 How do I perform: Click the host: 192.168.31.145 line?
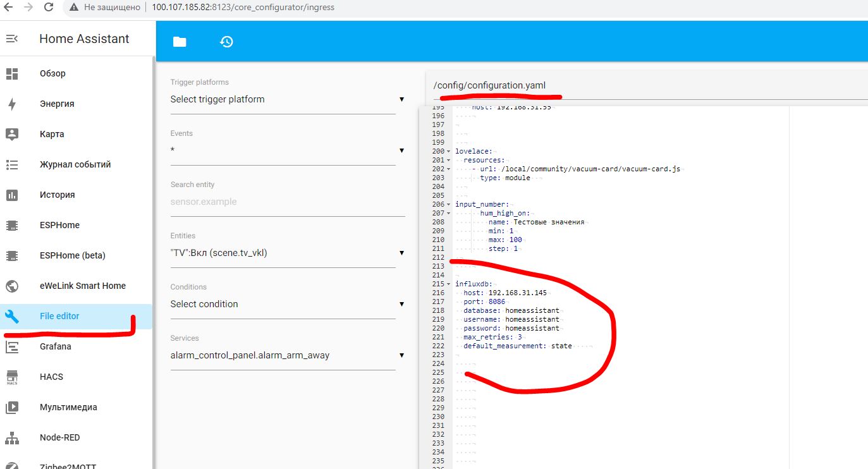(x=505, y=293)
